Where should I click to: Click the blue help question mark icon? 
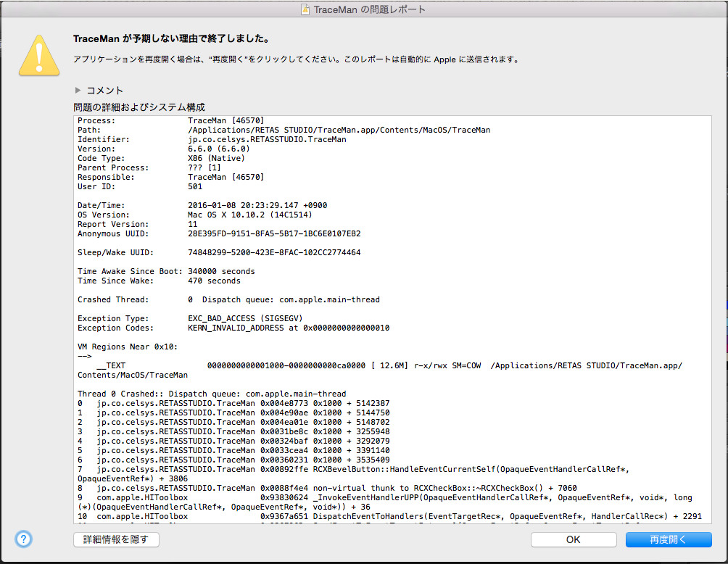[24, 539]
